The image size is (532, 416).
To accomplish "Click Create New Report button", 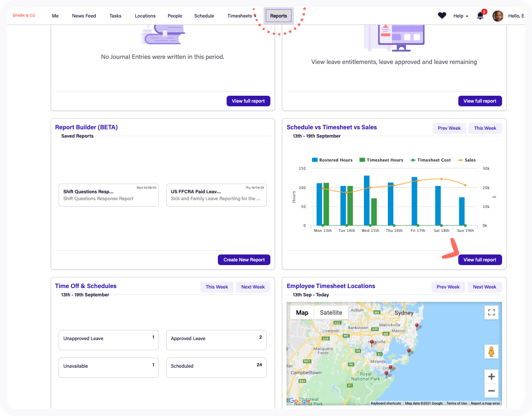I will 244,260.
